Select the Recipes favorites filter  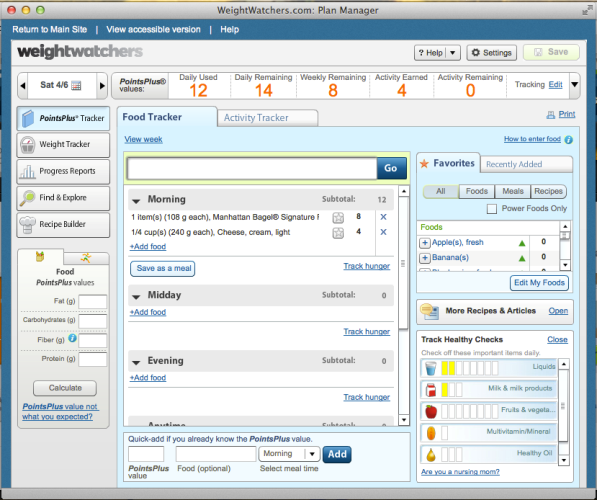(x=548, y=192)
